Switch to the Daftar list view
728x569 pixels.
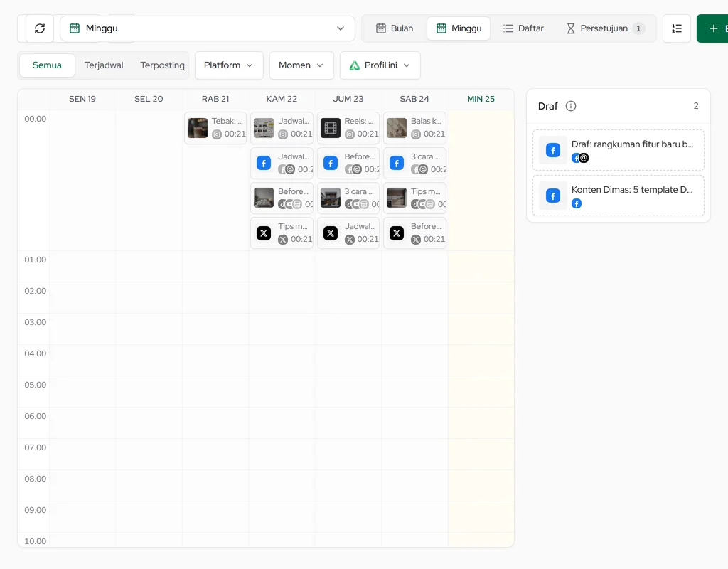pyautogui.click(x=523, y=28)
